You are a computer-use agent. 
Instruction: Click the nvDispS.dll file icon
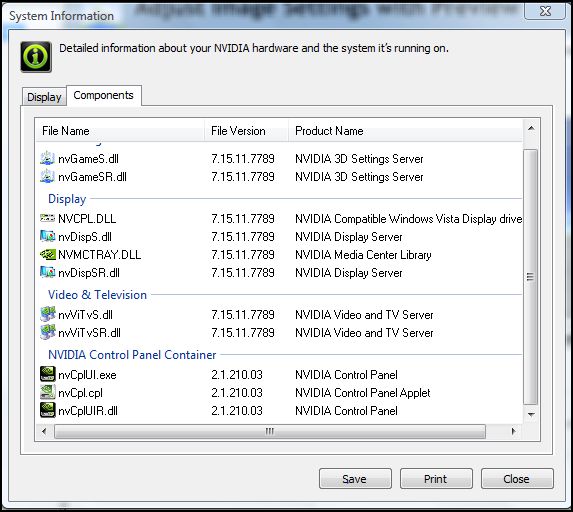click(47, 236)
